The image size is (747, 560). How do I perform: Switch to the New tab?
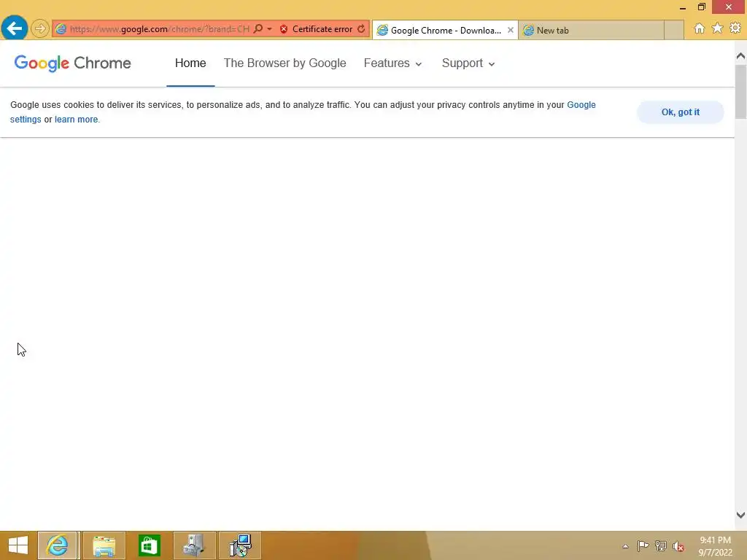pyautogui.click(x=591, y=31)
